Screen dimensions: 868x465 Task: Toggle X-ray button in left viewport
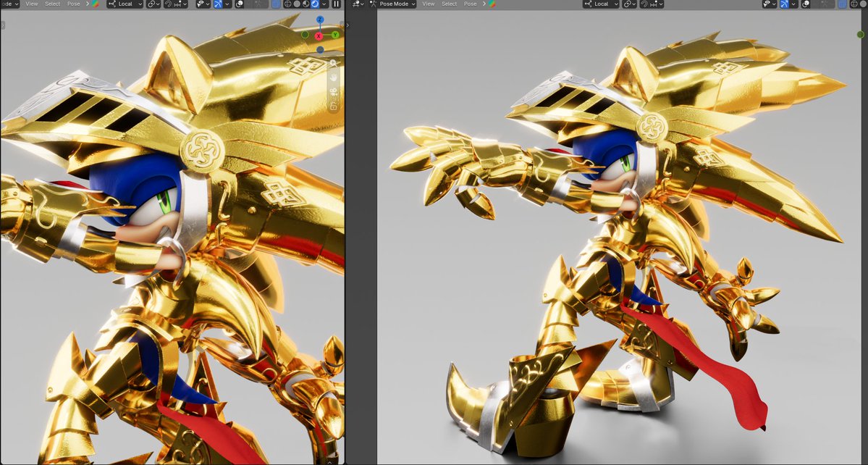[x=277, y=4]
